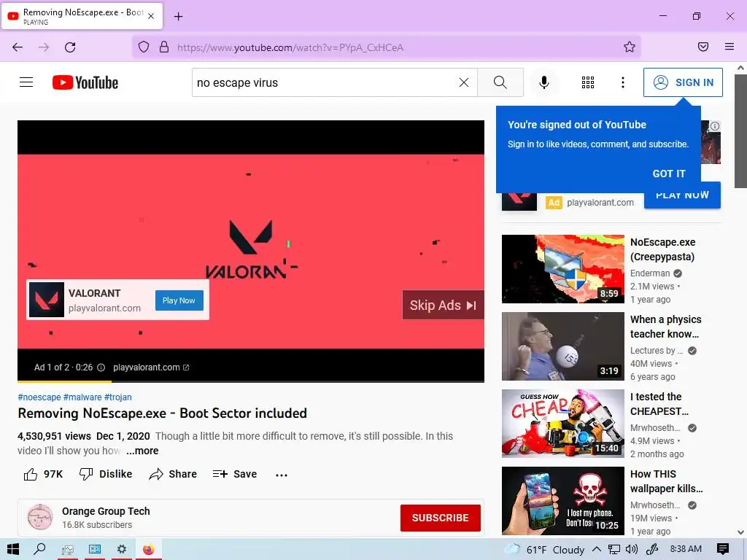Open the weather widget showing 61°F Cloudy
Viewport: 747px width, 560px height.
pyautogui.click(x=544, y=550)
